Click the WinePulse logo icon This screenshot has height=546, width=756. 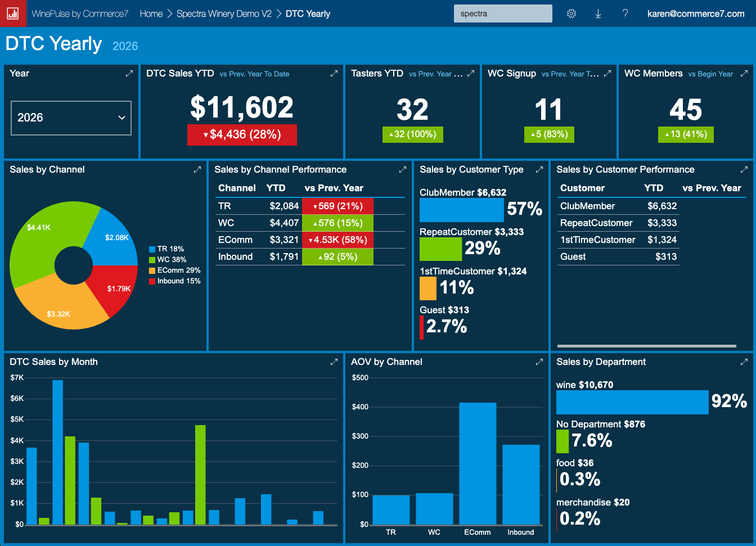[x=13, y=13]
